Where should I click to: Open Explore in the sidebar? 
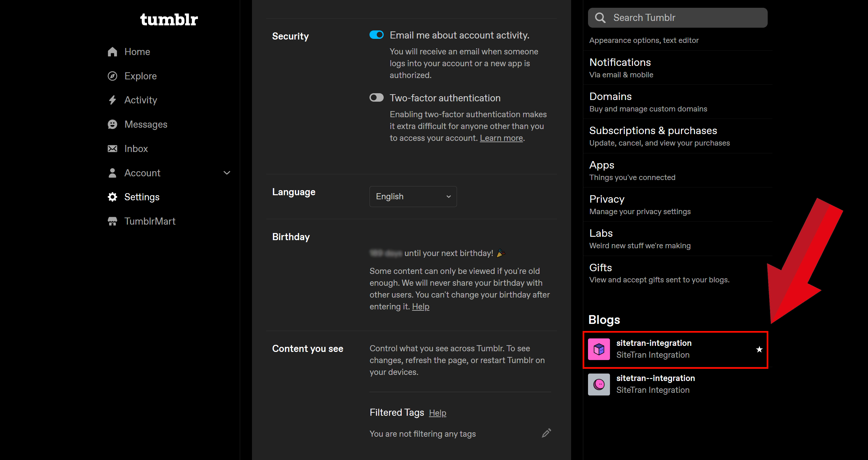point(141,76)
